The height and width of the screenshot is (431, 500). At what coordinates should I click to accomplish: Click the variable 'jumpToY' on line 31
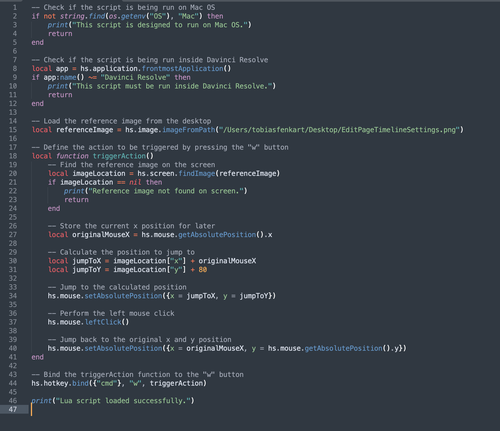[x=87, y=270]
